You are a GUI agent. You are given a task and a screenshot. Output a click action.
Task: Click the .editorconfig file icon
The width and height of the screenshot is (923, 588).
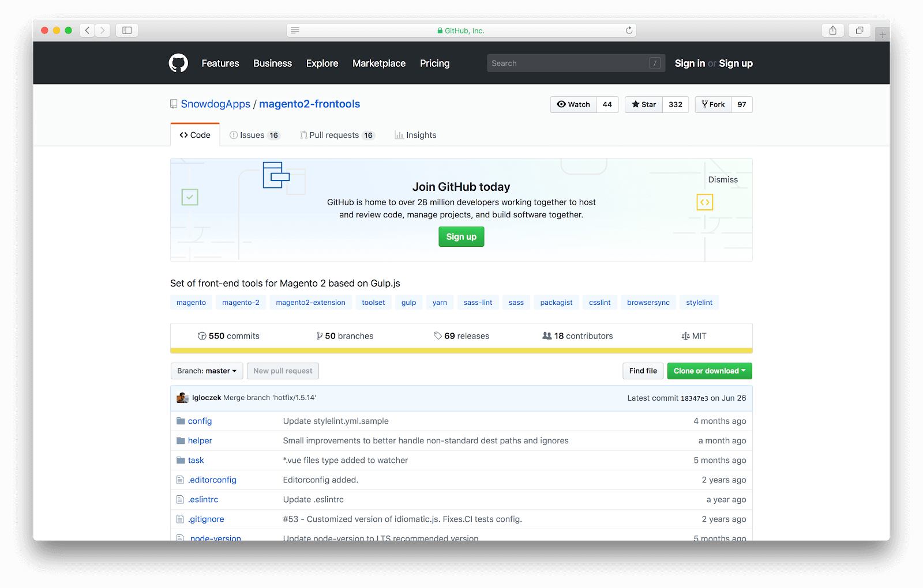pos(180,480)
